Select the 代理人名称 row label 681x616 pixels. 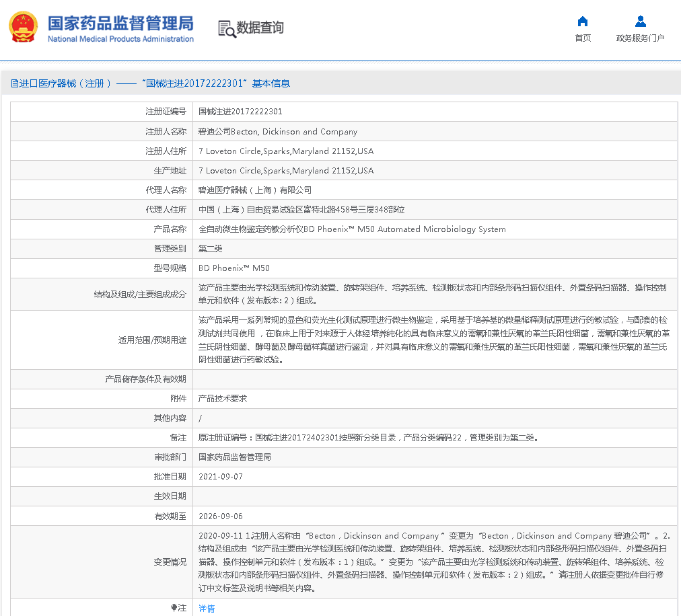click(166, 190)
